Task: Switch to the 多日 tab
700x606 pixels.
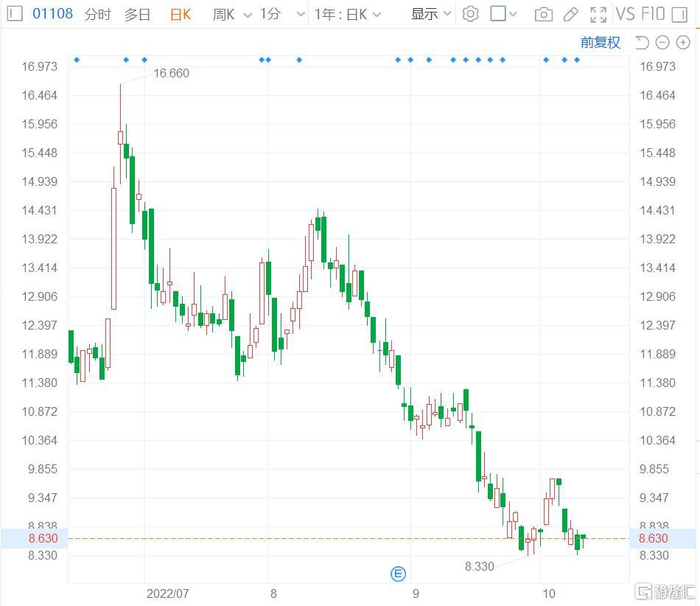Action: pyautogui.click(x=137, y=15)
